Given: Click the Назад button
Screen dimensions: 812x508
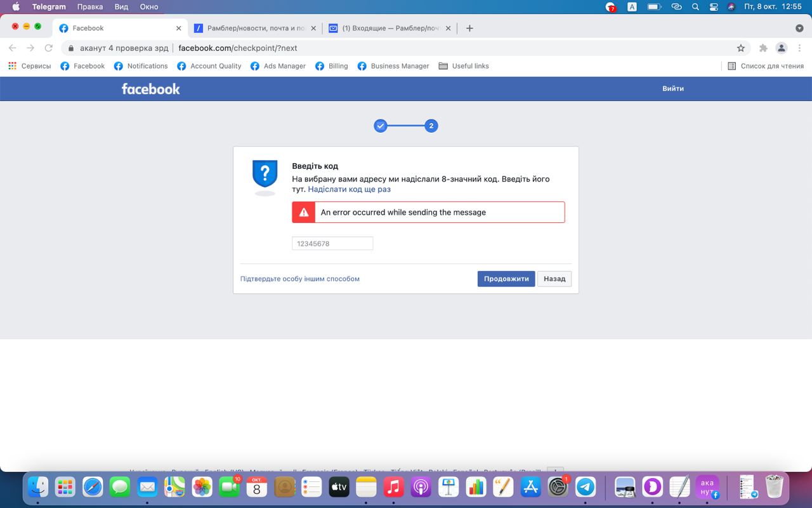Looking at the screenshot, I should (554, 279).
